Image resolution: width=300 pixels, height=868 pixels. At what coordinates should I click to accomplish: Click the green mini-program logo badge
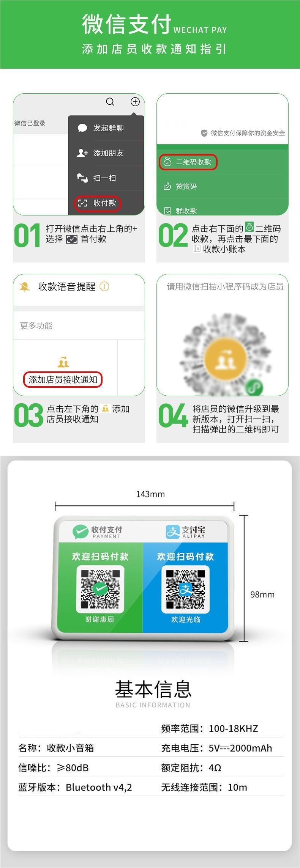(254, 387)
